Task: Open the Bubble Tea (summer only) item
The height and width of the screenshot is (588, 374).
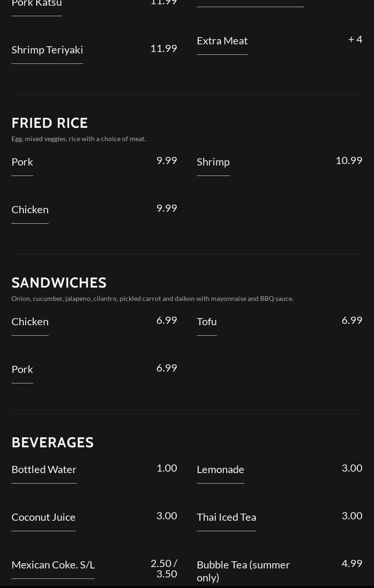Action: point(243,571)
